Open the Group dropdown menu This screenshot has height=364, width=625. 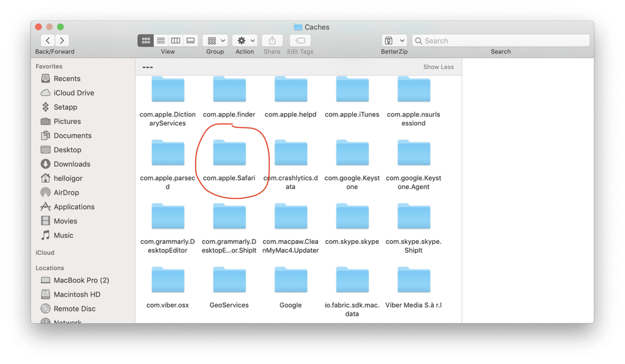(215, 41)
